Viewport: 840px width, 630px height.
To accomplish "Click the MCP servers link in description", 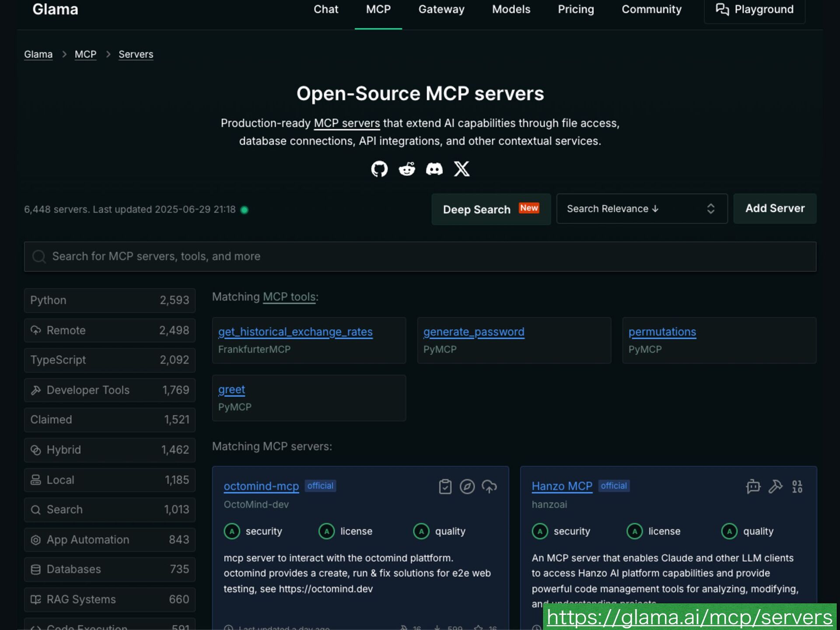I will click(347, 123).
